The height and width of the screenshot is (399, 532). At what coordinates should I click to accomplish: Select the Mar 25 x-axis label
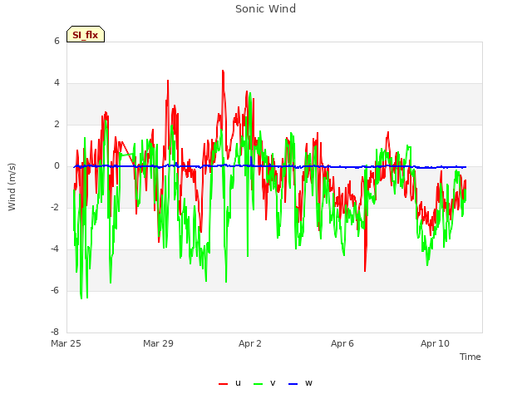point(66,343)
